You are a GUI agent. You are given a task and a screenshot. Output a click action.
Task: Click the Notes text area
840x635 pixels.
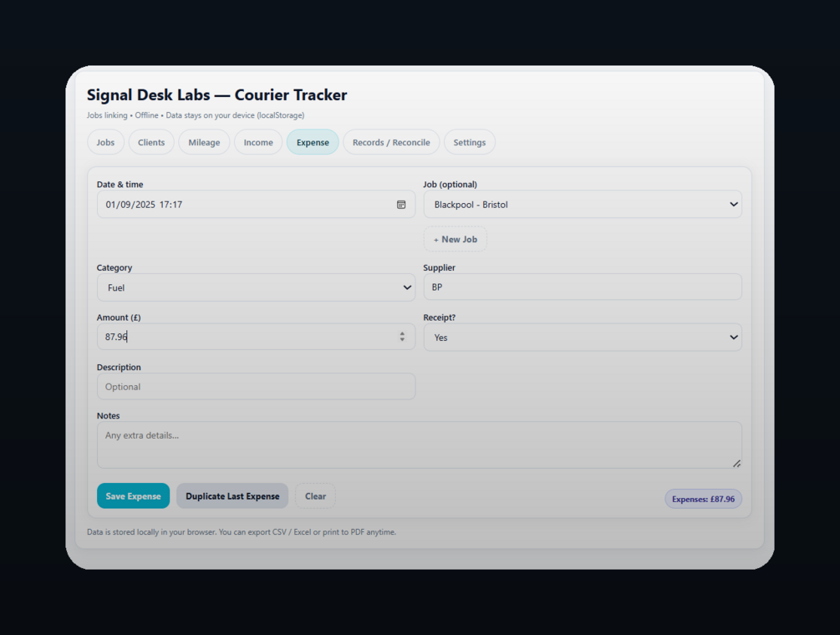[x=419, y=444]
